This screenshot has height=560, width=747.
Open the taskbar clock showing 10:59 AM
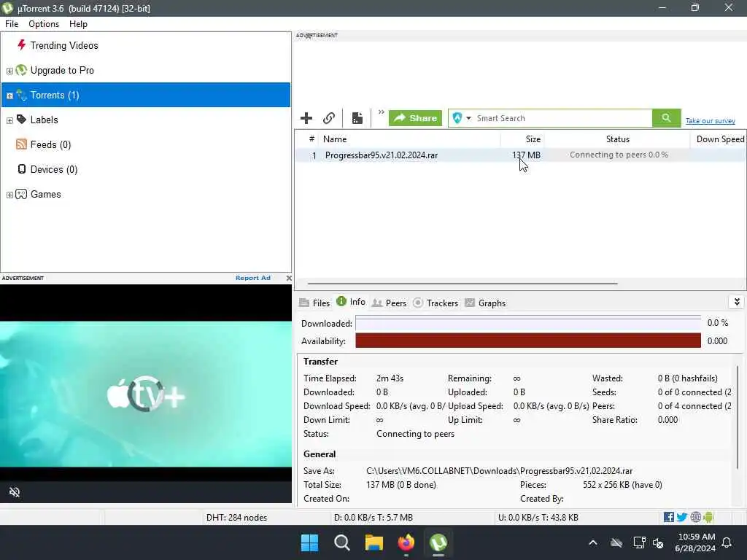click(x=696, y=542)
